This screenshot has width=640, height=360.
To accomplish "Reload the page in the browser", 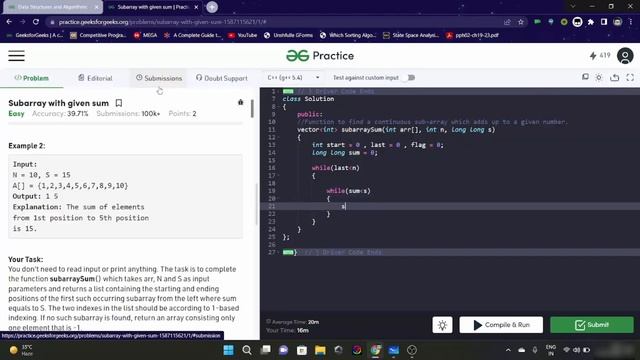I will coord(36,22).
